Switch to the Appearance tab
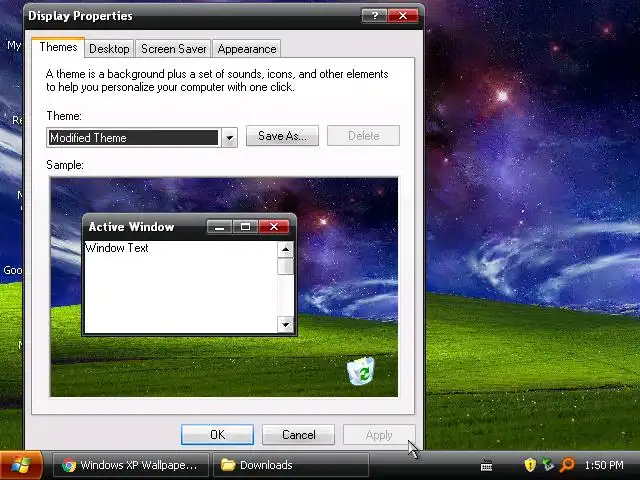 [247, 49]
